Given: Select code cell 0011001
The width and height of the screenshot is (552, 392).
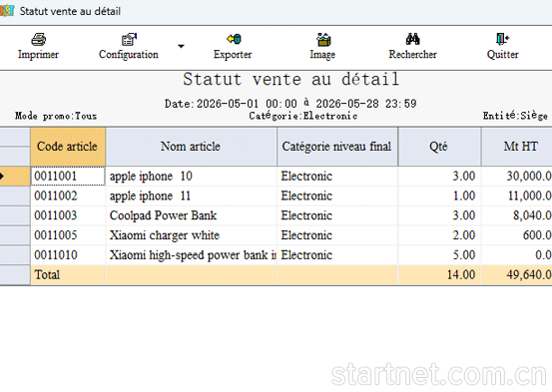Looking at the screenshot, I should pyautogui.click(x=68, y=176).
